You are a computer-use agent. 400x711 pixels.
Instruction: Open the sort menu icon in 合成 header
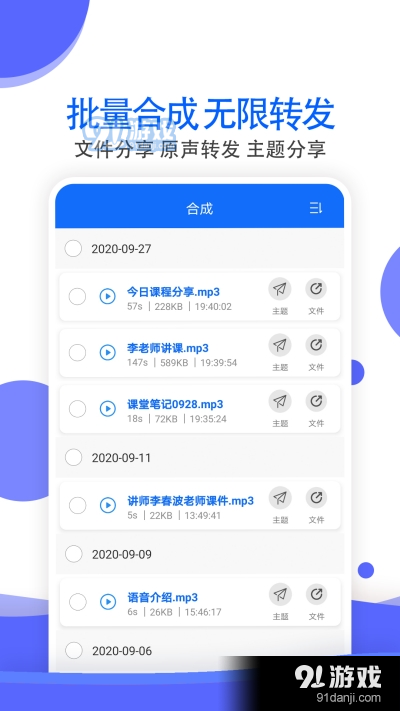[x=316, y=209]
